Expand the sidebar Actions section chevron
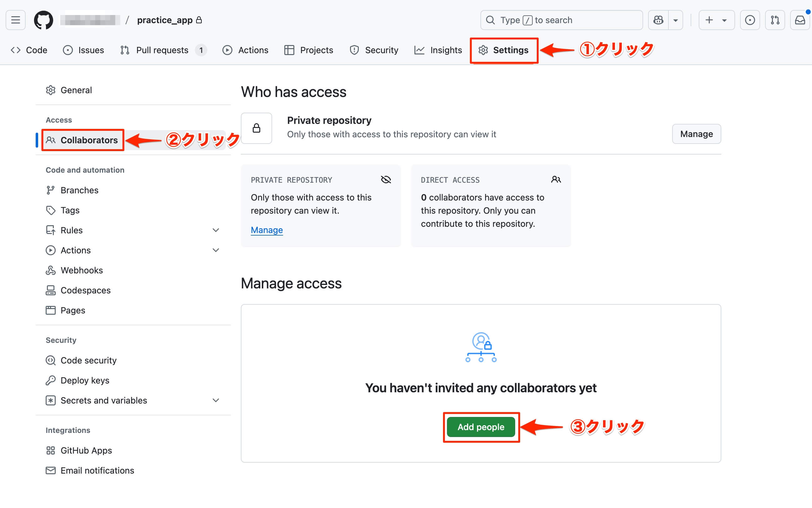Screen dimensions: 812x508 [x=216, y=250]
